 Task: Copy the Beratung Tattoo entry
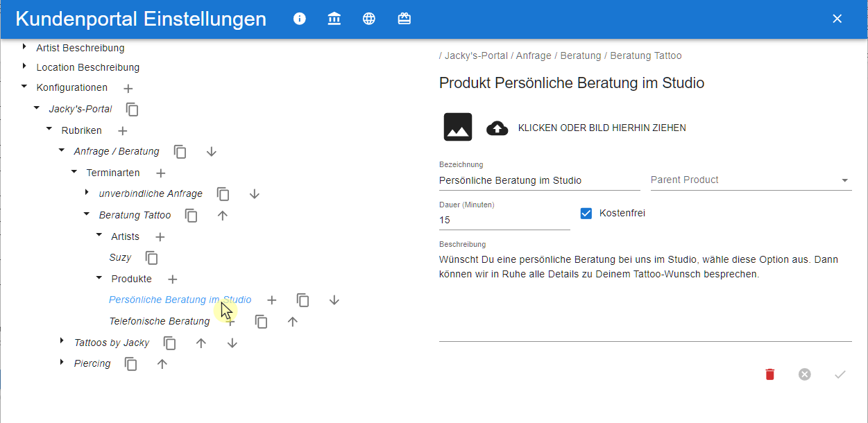pos(191,216)
